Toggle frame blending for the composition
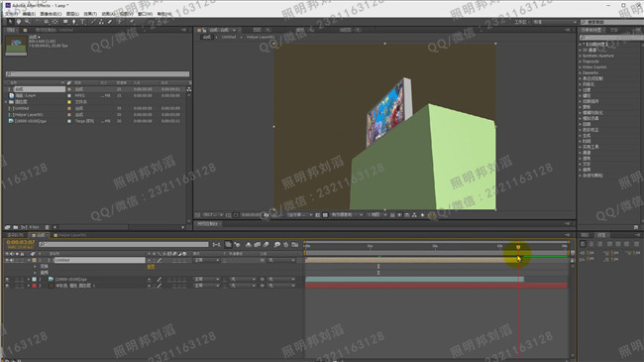This screenshot has width=644, height=362. click(x=257, y=244)
